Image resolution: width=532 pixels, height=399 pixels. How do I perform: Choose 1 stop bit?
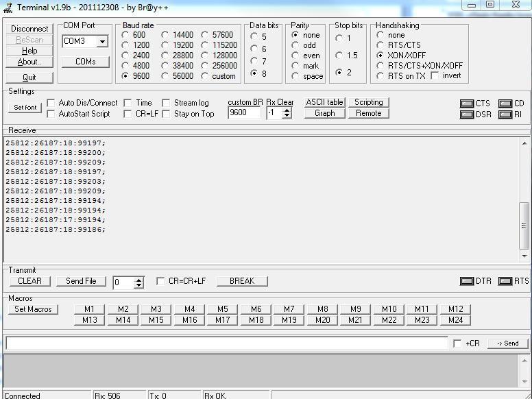[339, 38]
